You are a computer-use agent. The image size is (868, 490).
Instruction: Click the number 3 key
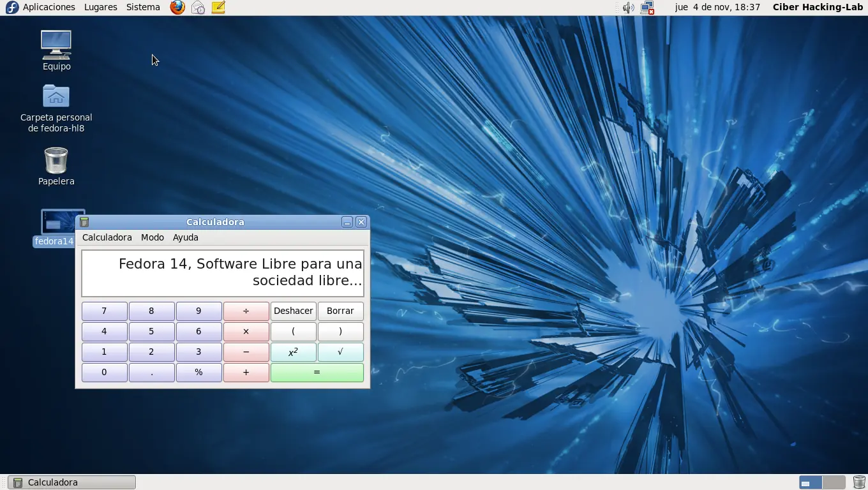[199, 352]
